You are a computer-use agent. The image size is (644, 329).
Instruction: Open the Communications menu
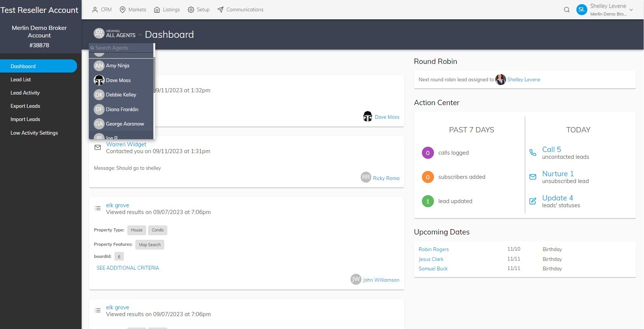(241, 10)
